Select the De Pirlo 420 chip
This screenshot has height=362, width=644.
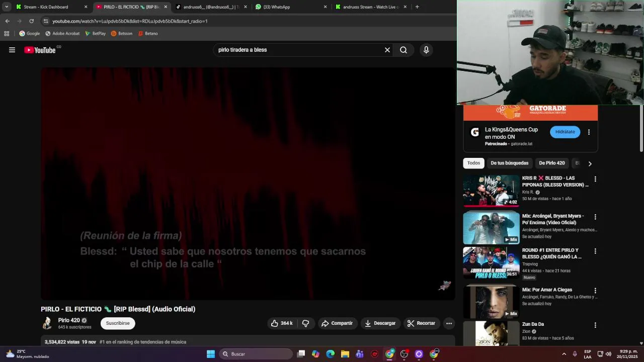pos(552,163)
